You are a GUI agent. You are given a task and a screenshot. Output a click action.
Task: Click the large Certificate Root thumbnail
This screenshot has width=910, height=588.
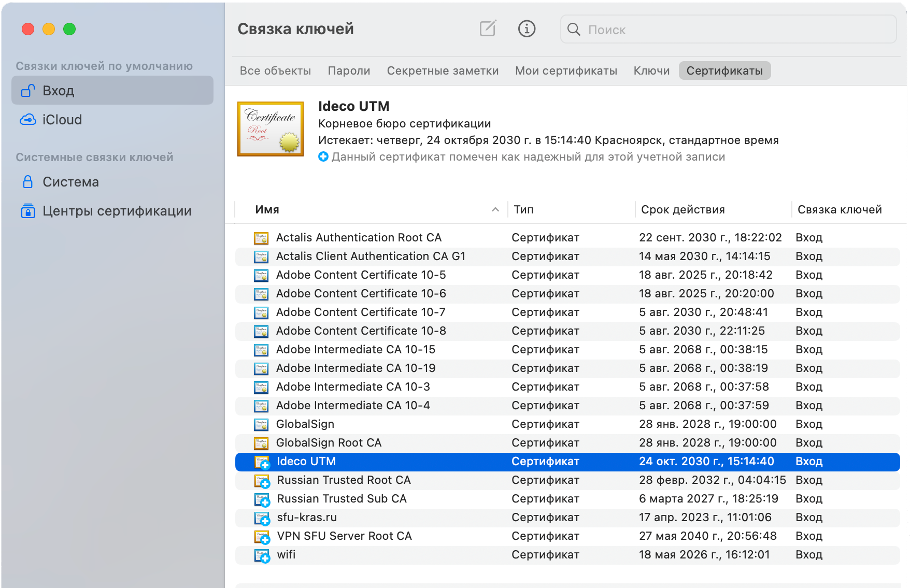[x=271, y=129]
